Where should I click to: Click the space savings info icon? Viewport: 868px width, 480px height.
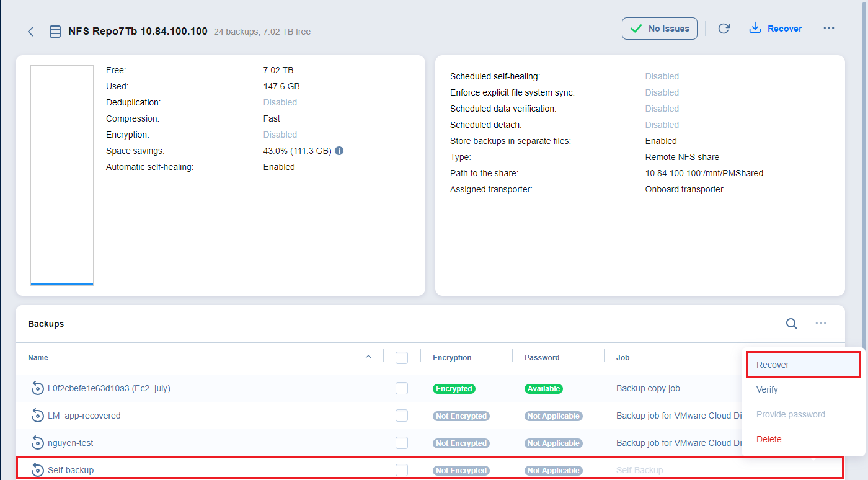[339, 151]
